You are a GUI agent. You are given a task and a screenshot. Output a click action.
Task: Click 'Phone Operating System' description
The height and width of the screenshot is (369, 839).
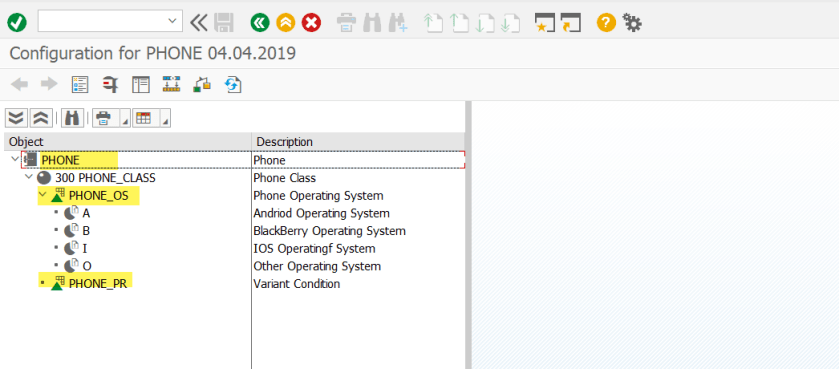coord(318,196)
